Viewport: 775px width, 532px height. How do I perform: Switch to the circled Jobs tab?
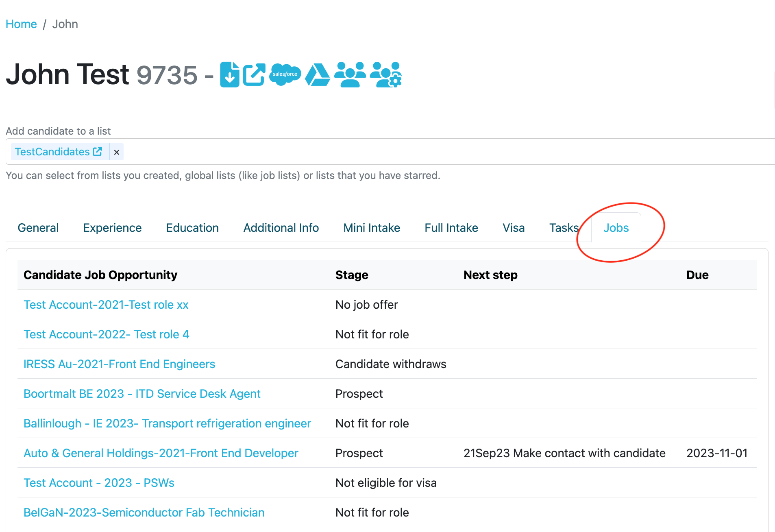616,228
